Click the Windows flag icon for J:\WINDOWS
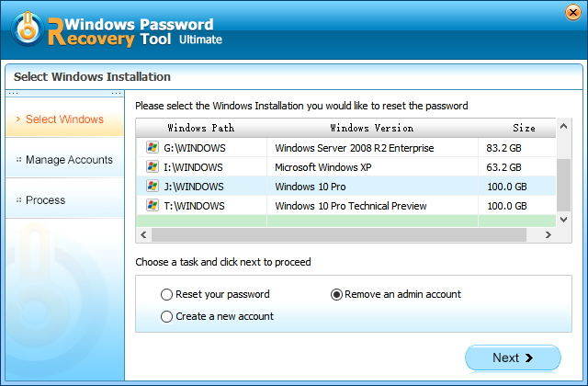This screenshot has width=588, height=386. [x=153, y=186]
